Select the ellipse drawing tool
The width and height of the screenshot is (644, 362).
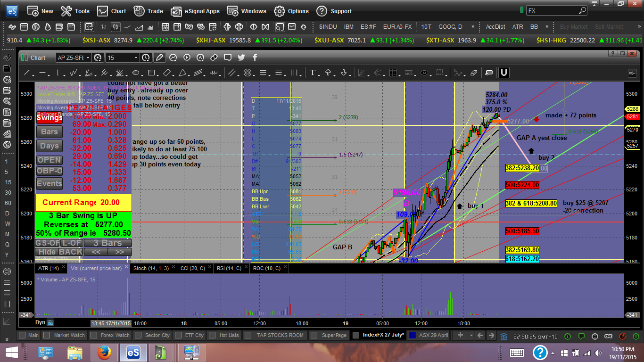136,73
